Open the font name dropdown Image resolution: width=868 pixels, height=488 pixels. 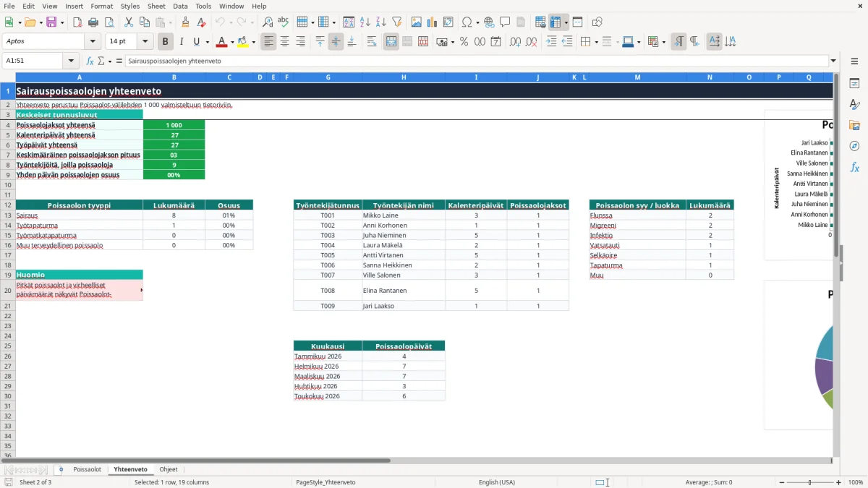(93, 41)
